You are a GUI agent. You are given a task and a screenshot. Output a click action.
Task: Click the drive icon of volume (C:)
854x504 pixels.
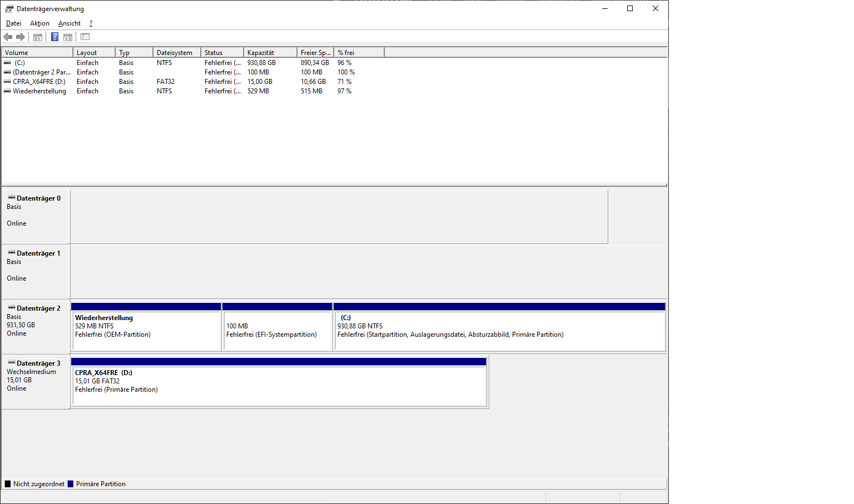pyautogui.click(x=7, y=63)
